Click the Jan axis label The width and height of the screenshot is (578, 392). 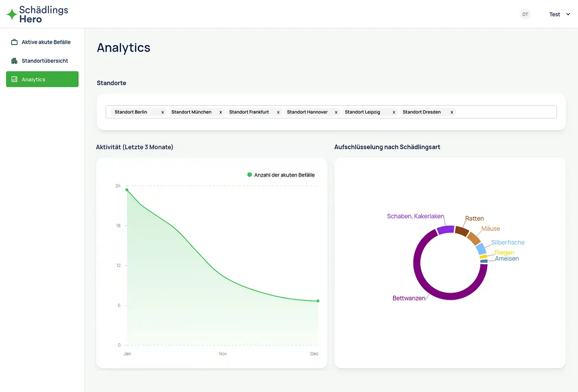tap(127, 354)
